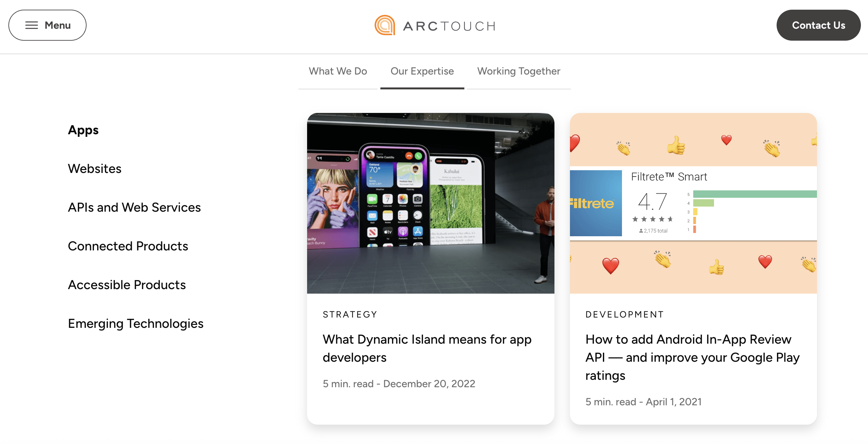
Task: Select Websites from the expertise list
Action: pyautogui.click(x=95, y=169)
